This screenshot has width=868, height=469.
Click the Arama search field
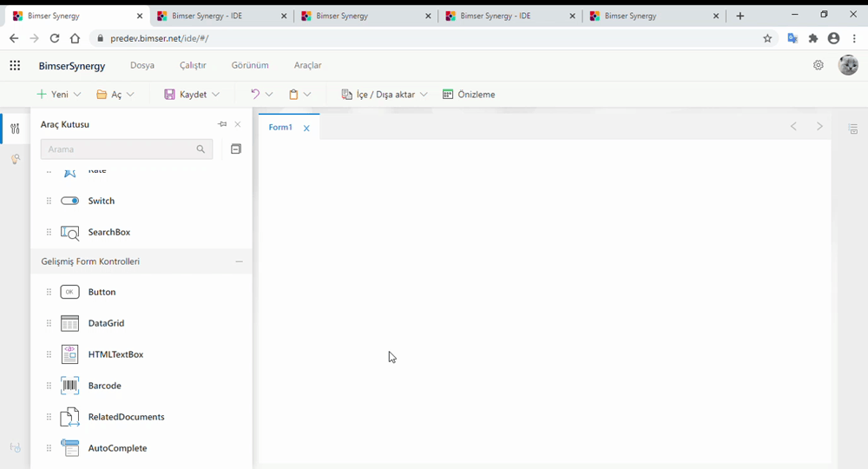(120, 149)
